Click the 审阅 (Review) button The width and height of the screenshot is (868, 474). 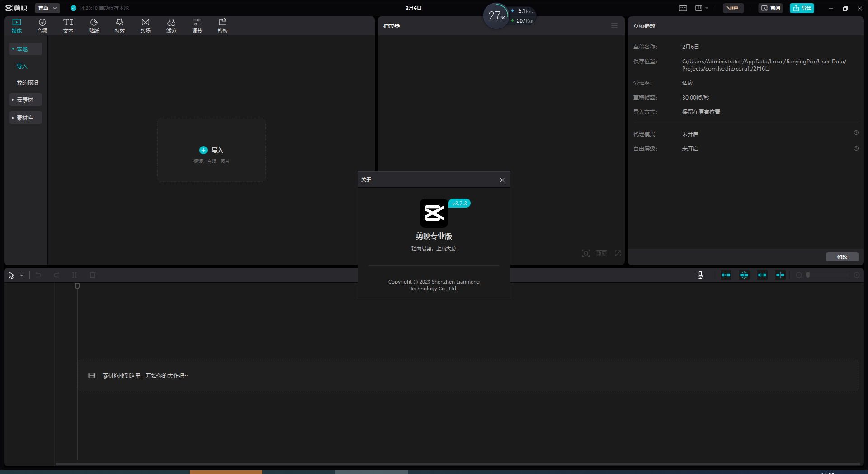pyautogui.click(x=771, y=8)
